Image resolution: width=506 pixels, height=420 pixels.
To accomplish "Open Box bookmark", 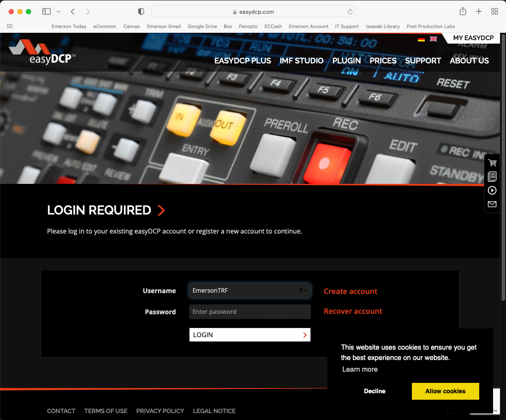I will [x=228, y=26].
